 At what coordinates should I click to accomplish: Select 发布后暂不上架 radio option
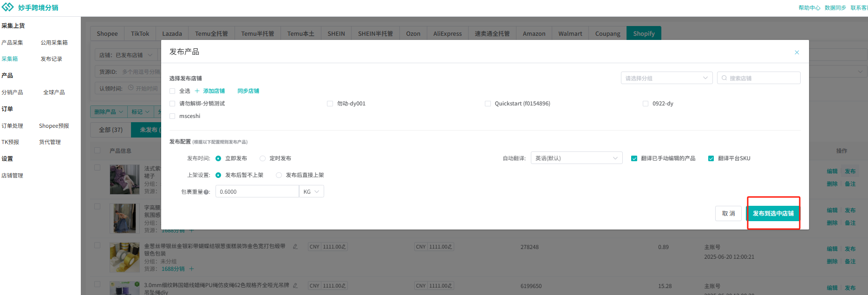pyautogui.click(x=218, y=175)
